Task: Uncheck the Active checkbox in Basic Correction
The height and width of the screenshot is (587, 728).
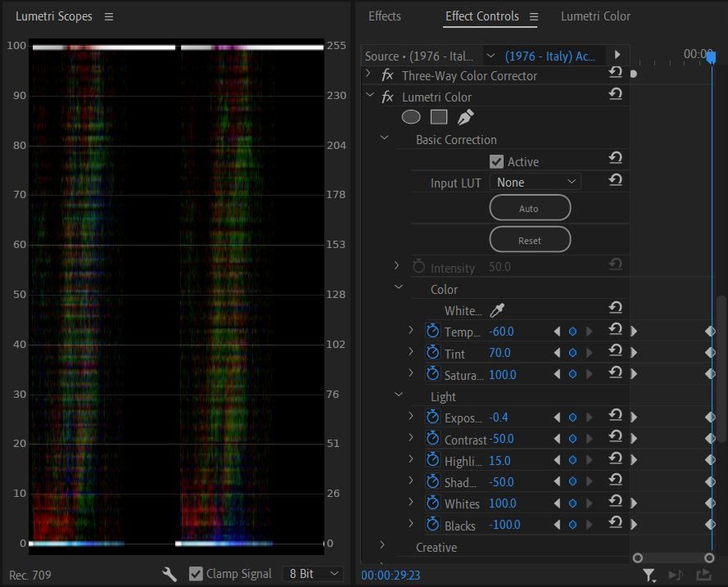Action: [496, 161]
